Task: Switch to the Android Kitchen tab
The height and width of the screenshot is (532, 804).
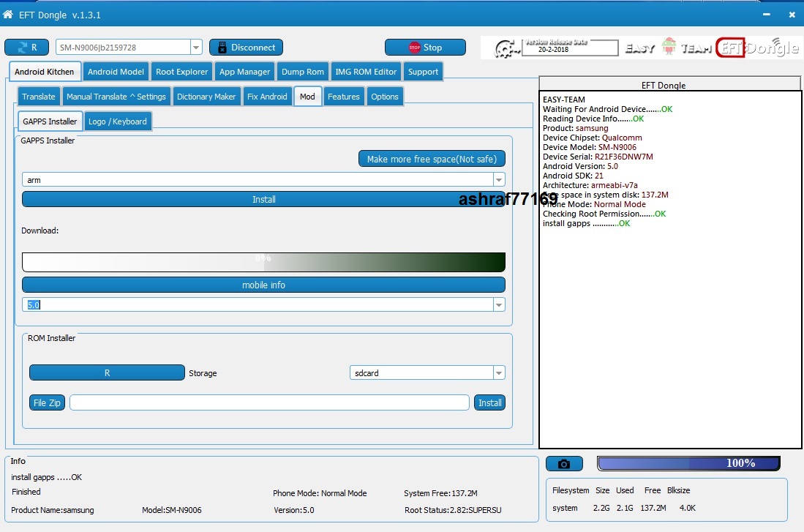Action: point(45,72)
